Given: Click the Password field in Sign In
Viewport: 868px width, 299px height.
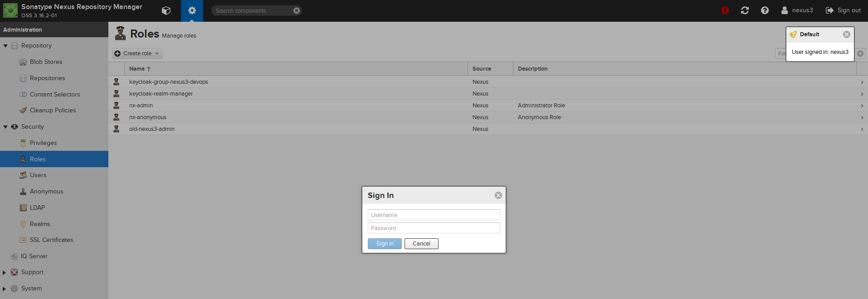Looking at the screenshot, I should click(x=434, y=228).
